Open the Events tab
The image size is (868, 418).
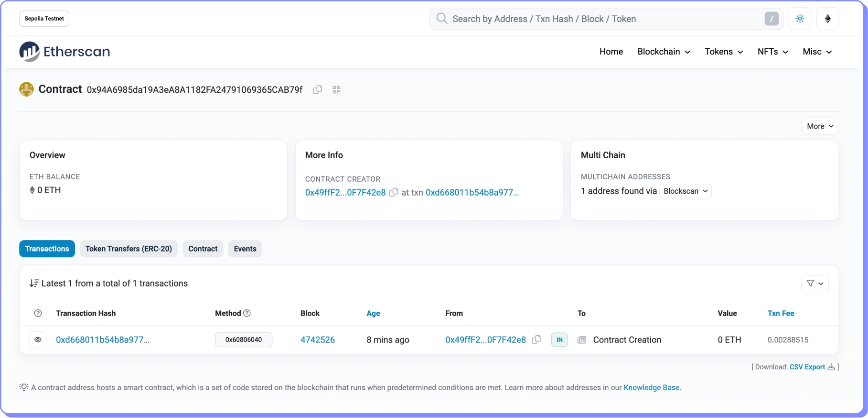click(245, 249)
